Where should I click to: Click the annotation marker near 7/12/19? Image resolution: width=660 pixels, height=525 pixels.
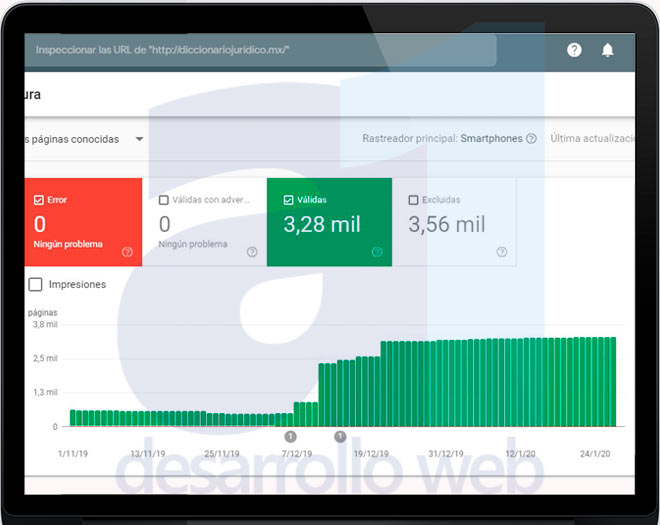[x=290, y=436]
